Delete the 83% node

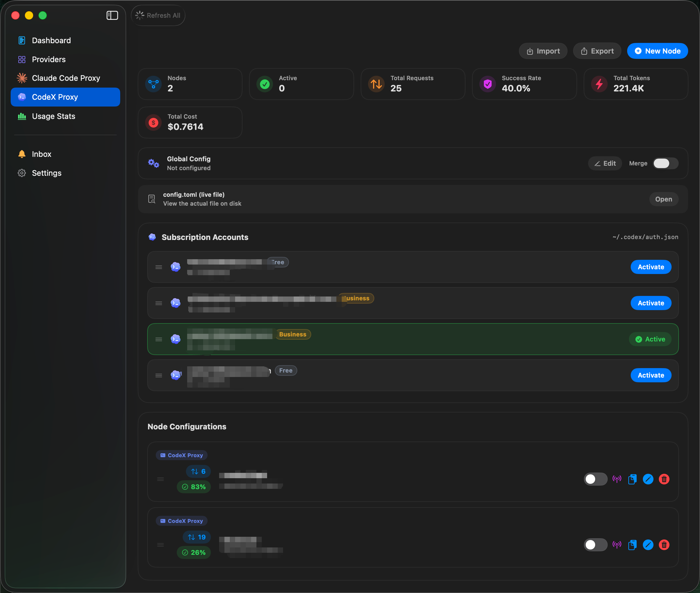pos(664,479)
